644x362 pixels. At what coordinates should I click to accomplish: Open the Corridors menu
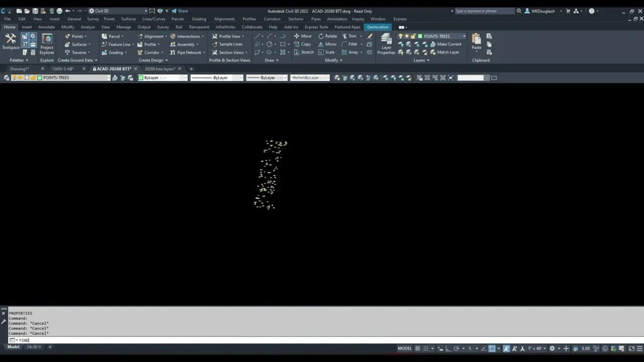point(272,19)
